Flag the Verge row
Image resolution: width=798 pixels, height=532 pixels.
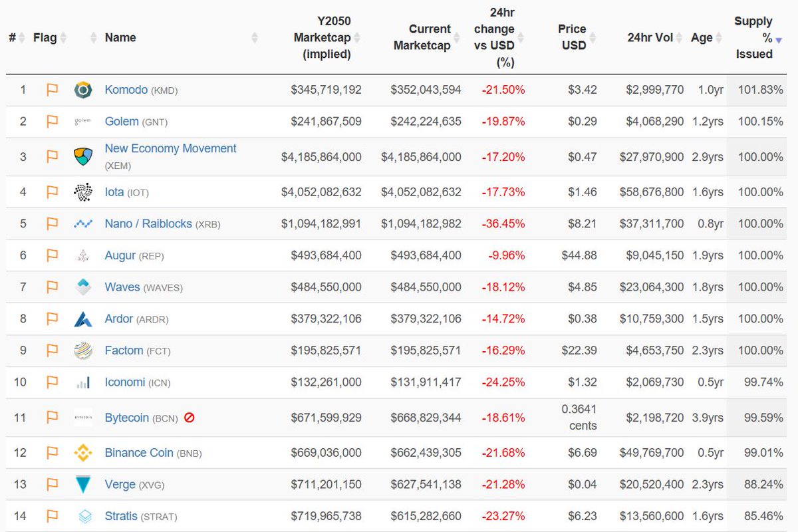pos(52,485)
